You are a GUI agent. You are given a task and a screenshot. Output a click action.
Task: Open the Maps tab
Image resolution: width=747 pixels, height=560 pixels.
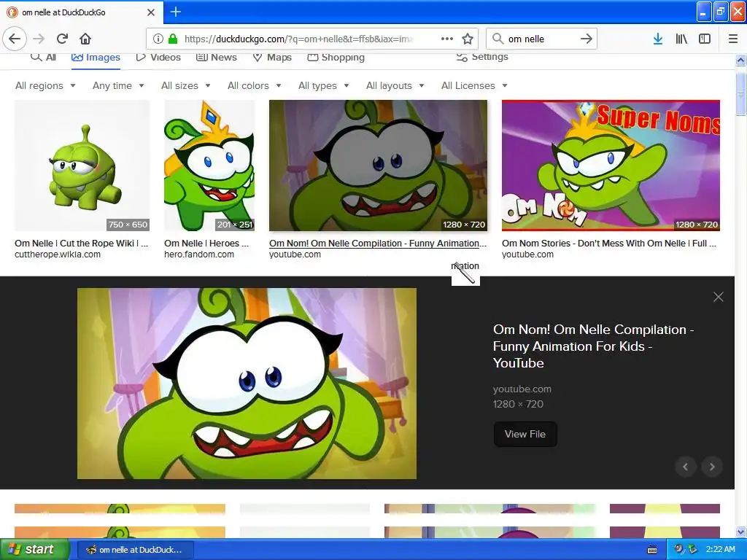pyautogui.click(x=272, y=57)
